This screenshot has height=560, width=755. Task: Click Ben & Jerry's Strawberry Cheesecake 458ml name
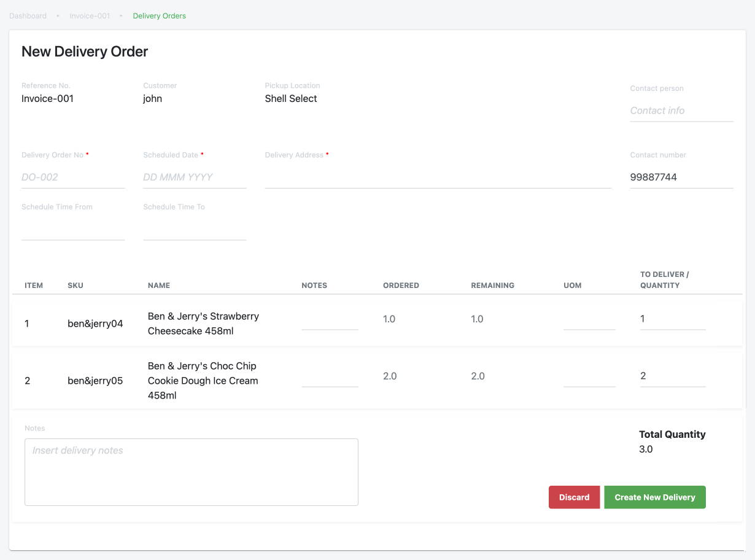203,324
